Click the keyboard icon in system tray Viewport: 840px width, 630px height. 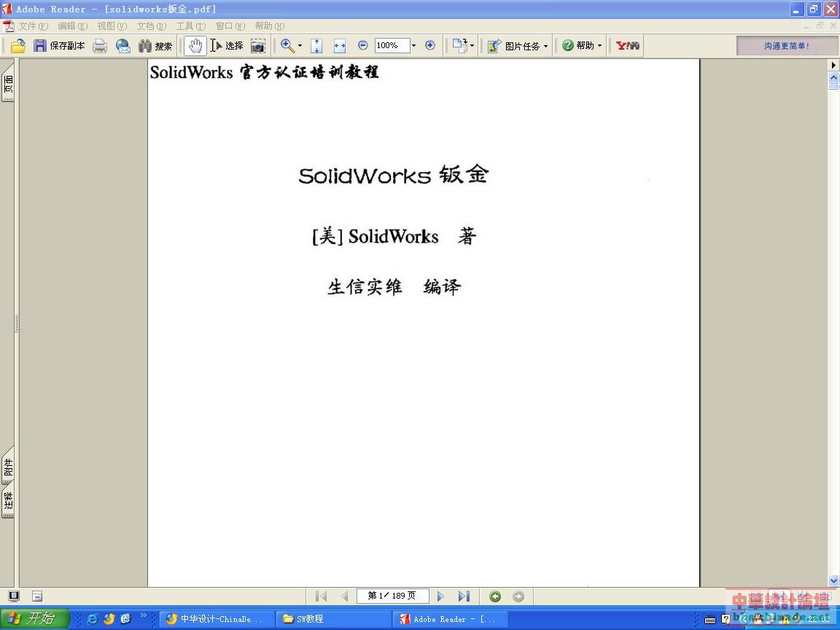click(x=710, y=620)
